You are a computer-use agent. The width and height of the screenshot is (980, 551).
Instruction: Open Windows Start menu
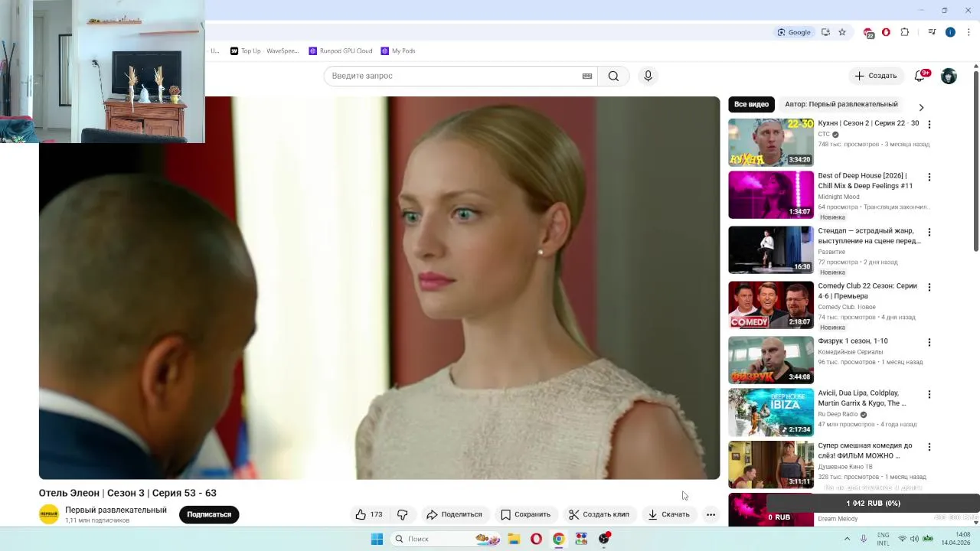377,539
